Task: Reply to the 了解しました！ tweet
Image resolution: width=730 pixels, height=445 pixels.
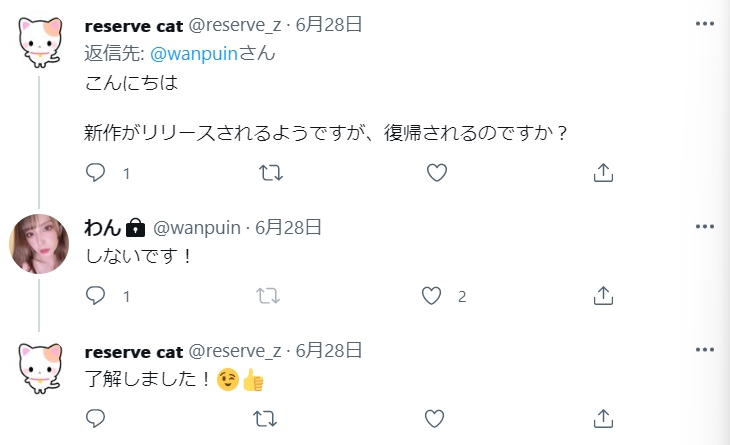Action: coord(96,419)
